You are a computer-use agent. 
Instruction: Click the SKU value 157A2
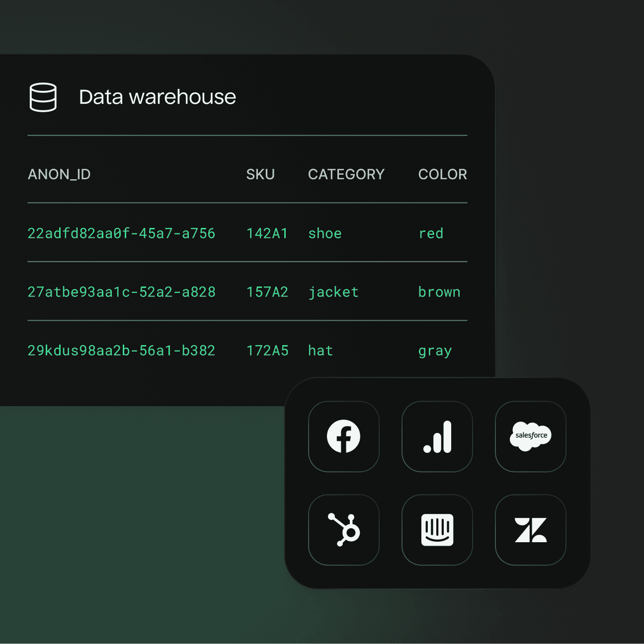(x=268, y=292)
